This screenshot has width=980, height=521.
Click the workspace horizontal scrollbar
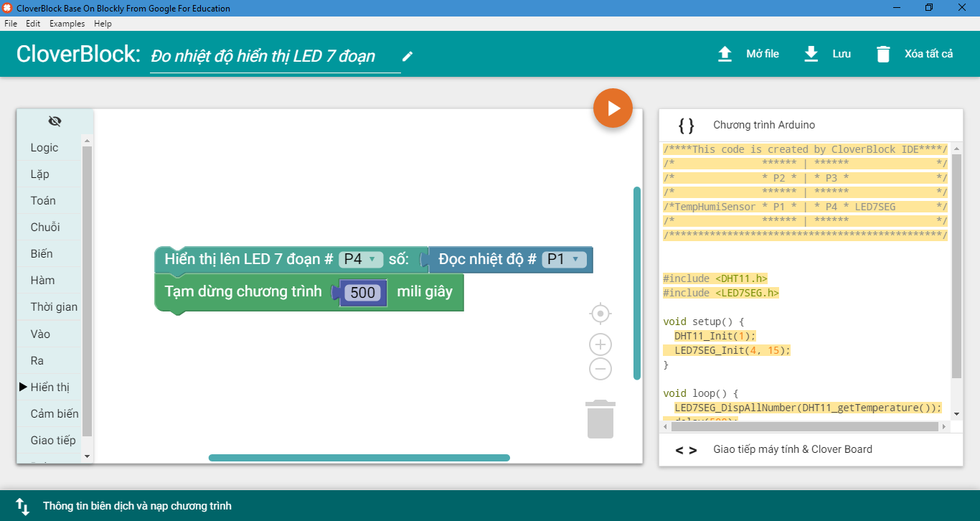tap(359, 458)
